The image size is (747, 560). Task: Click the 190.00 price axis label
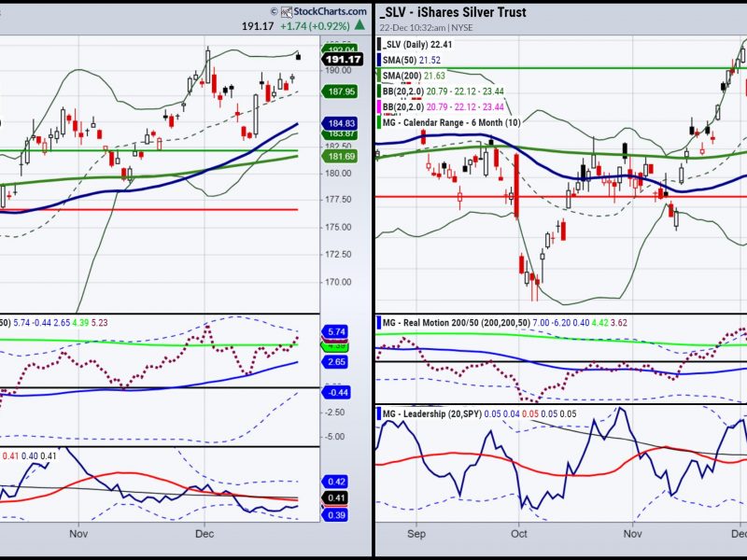pos(338,71)
